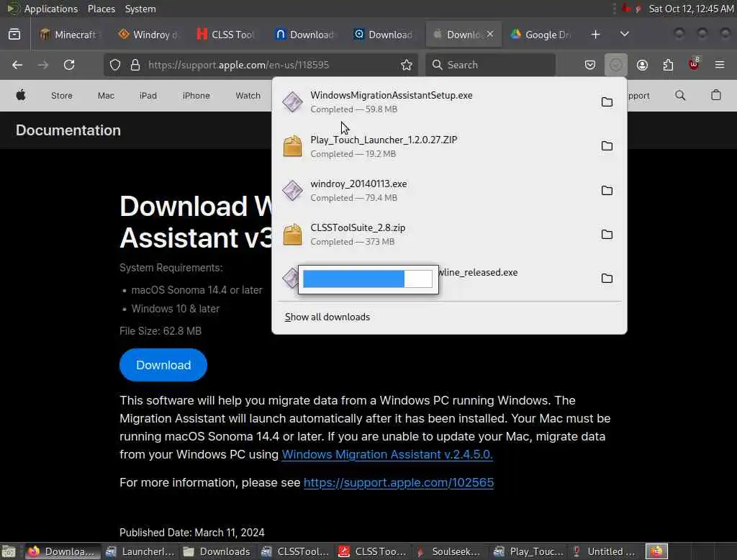This screenshot has height=560, width=737.
Task: Click the browser Search field
Action: (490, 65)
